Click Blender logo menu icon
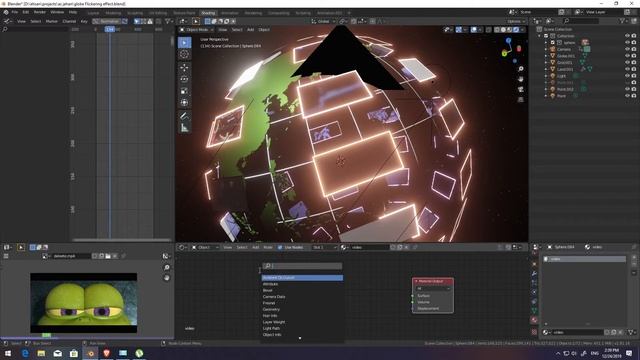Viewport: 640px width, 360px height. pos(6,12)
